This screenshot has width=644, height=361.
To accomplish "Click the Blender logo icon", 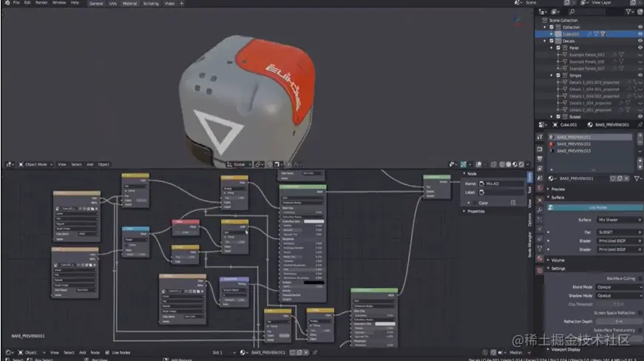I will pyautogui.click(x=7, y=2).
